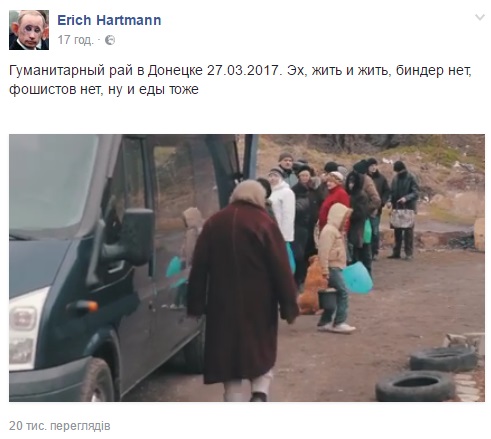Open the Erich Hartmann profile name link

(109, 20)
